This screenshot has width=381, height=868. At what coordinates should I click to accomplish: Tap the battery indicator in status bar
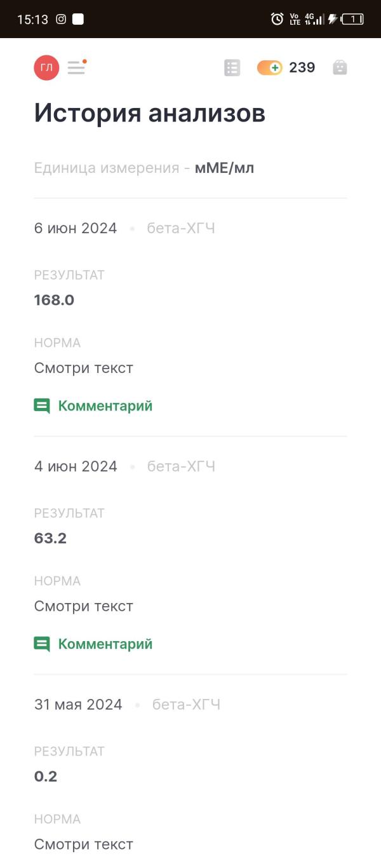(x=352, y=19)
